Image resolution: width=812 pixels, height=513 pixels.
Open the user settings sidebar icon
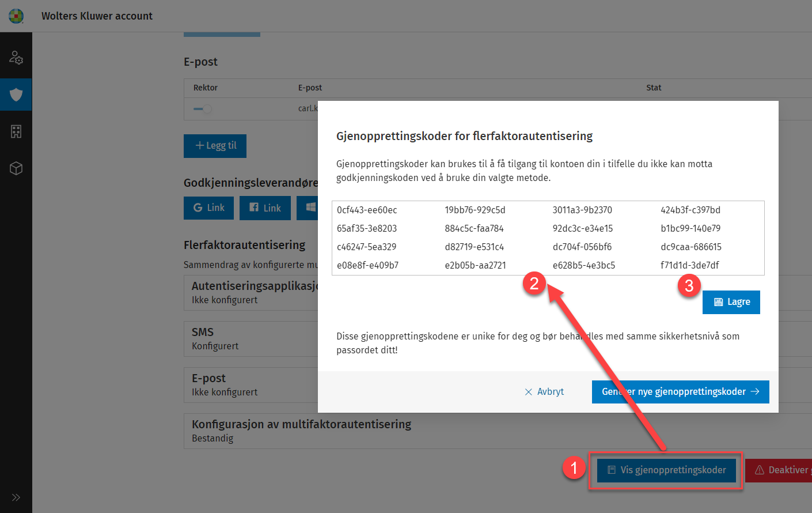coord(16,58)
